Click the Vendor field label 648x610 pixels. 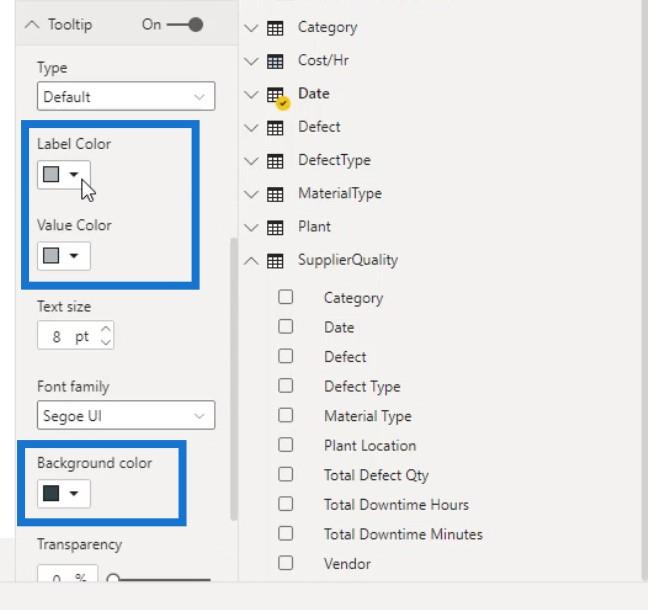tap(347, 564)
